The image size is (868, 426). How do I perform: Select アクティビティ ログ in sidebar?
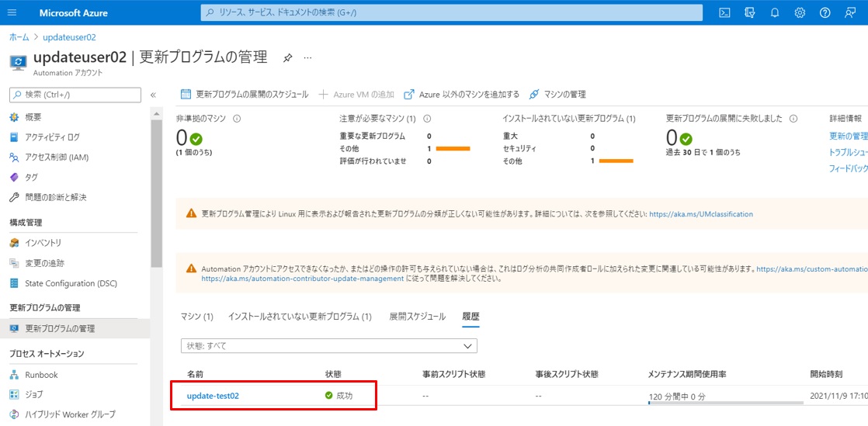tap(52, 137)
